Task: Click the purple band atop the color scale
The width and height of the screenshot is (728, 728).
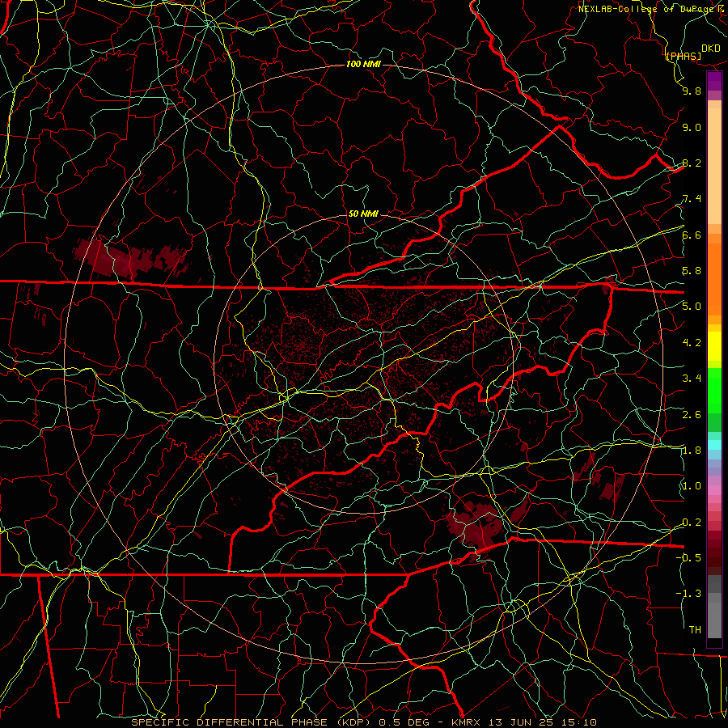Action: coord(714,81)
